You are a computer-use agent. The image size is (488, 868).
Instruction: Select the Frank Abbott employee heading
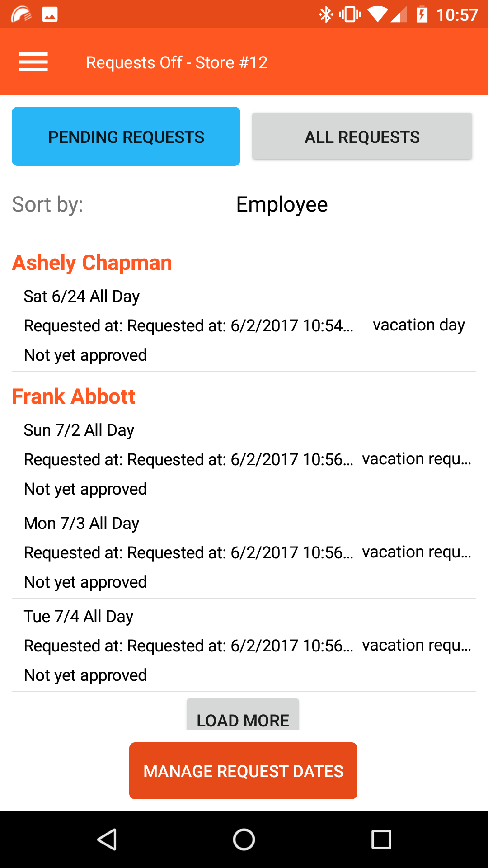(x=74, y=396)
